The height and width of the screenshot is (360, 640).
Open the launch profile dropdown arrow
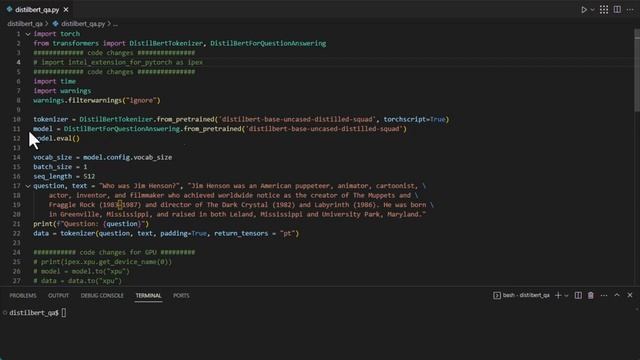tap(567, 296)
